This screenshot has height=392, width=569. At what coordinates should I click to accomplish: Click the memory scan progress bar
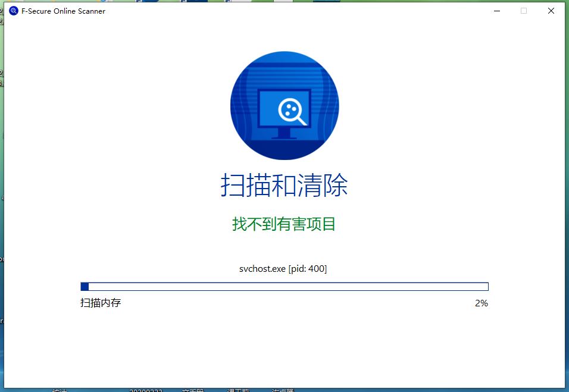[x=284, y=287]
